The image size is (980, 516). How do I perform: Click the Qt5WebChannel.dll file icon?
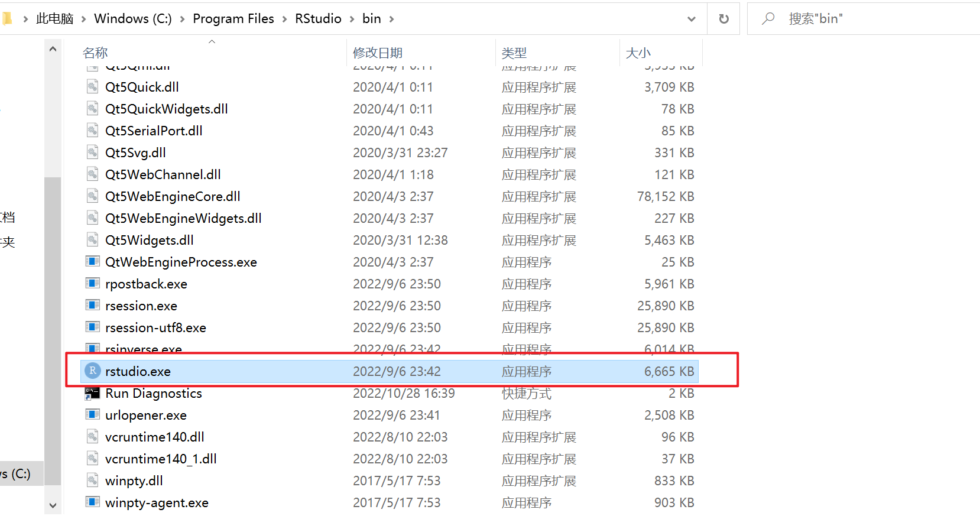pyautogui.click(x=93, y=174)
